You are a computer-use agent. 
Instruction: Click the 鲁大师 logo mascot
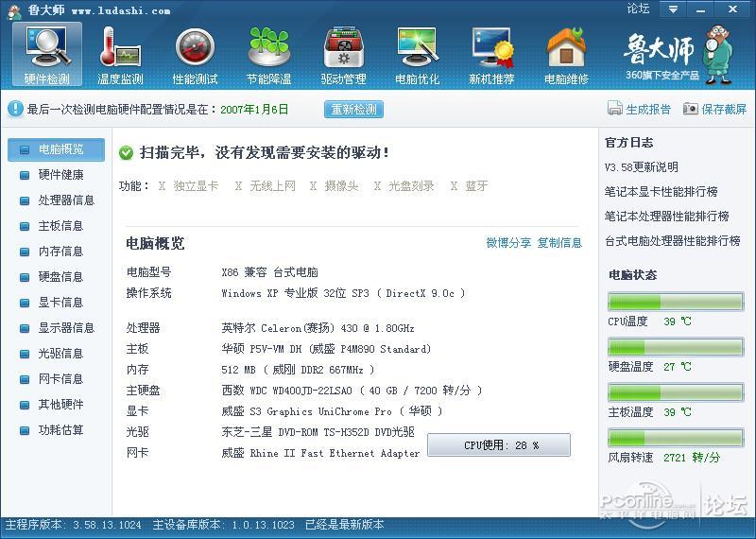pos(718,54)
